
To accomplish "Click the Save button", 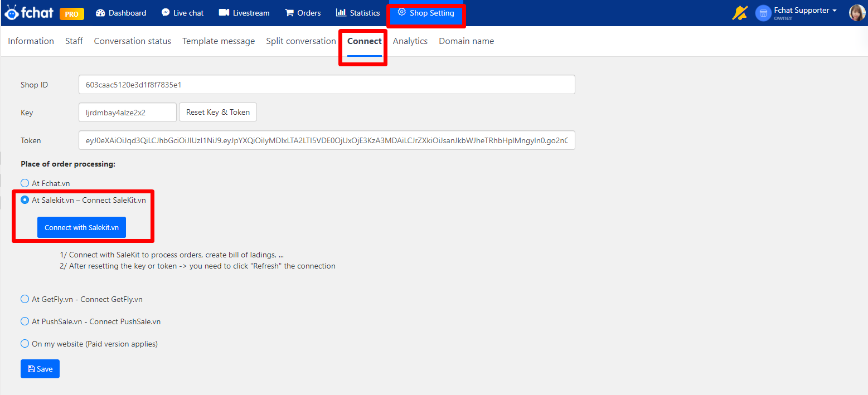I will pos(40,369).
